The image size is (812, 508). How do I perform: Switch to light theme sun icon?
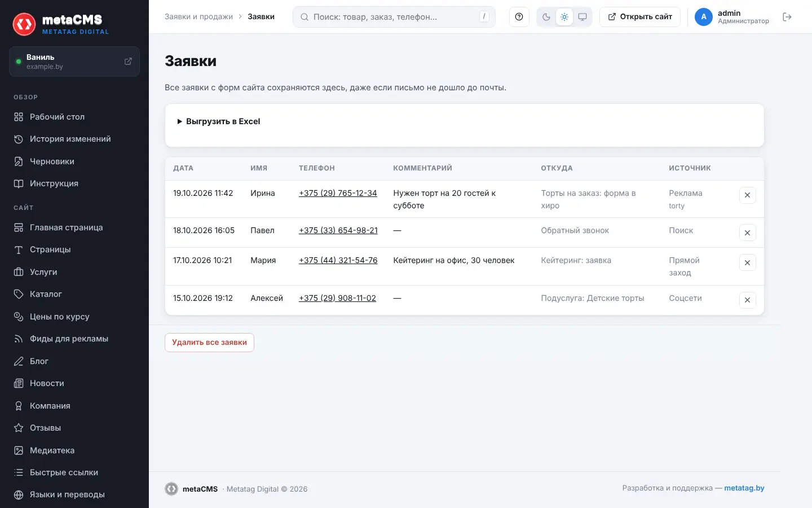pyautogui.click(x=564, y=17)
